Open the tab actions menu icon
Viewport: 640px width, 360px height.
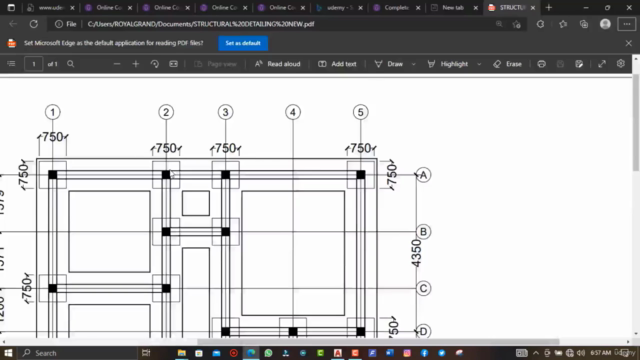coord(11,7)
